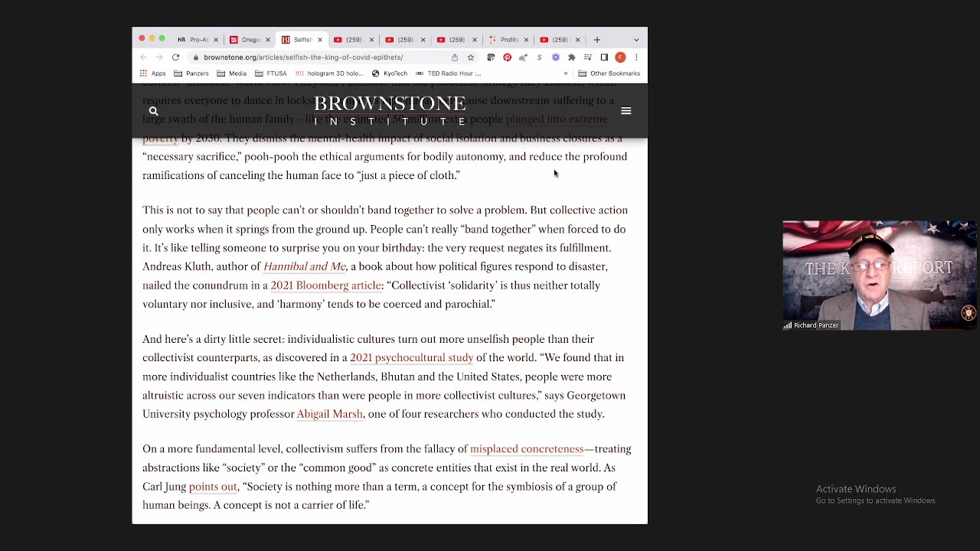
Task: Close the Oregon tab
Action: [x=268, y=40]
